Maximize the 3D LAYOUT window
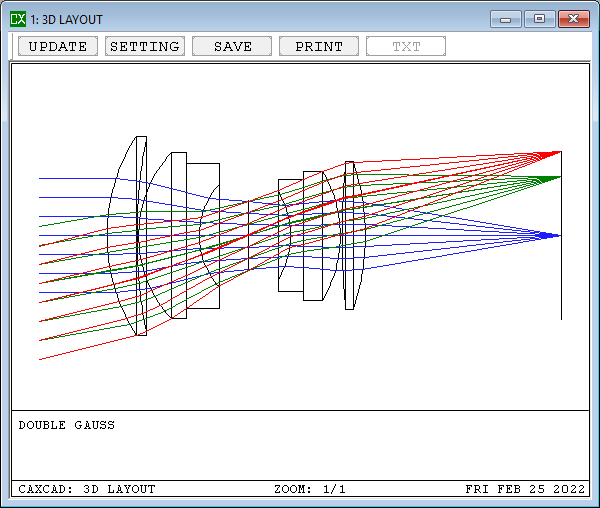The image size is (600, 508). [x=540, y=19]
